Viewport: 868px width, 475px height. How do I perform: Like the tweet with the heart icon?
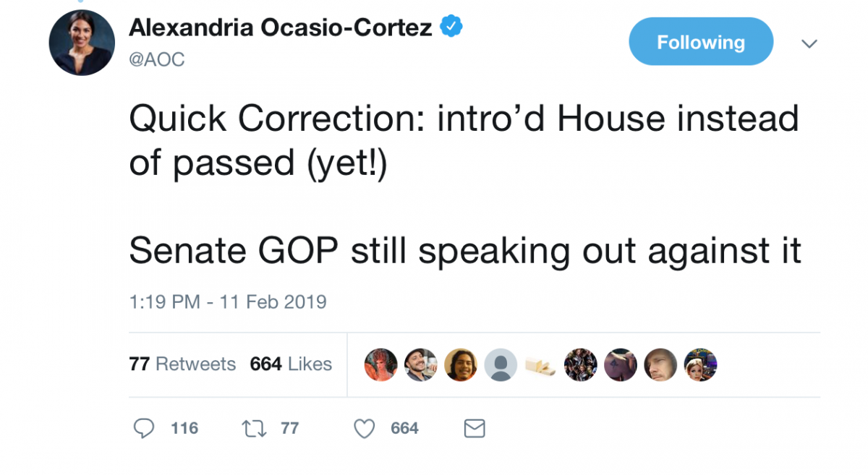365,429
